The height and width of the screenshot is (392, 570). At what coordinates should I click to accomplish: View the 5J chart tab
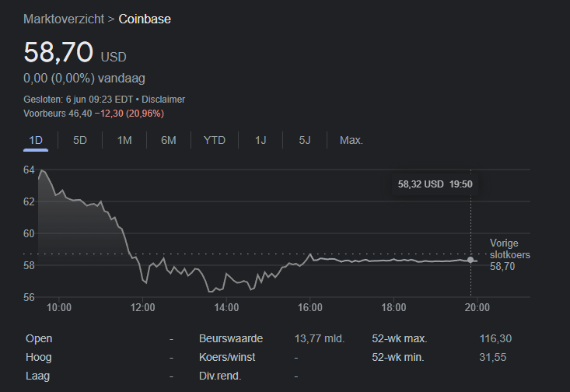pyautogui.click(x=305, y=141)
